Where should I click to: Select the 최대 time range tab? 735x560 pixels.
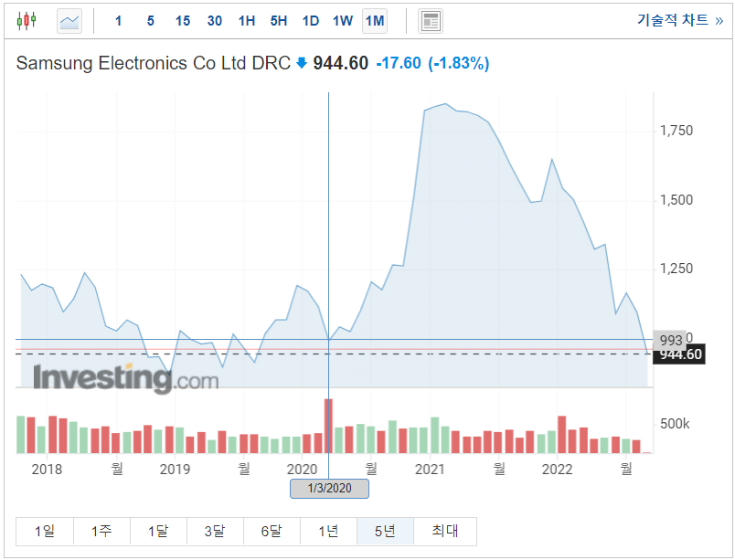click(x=445, y=531)
